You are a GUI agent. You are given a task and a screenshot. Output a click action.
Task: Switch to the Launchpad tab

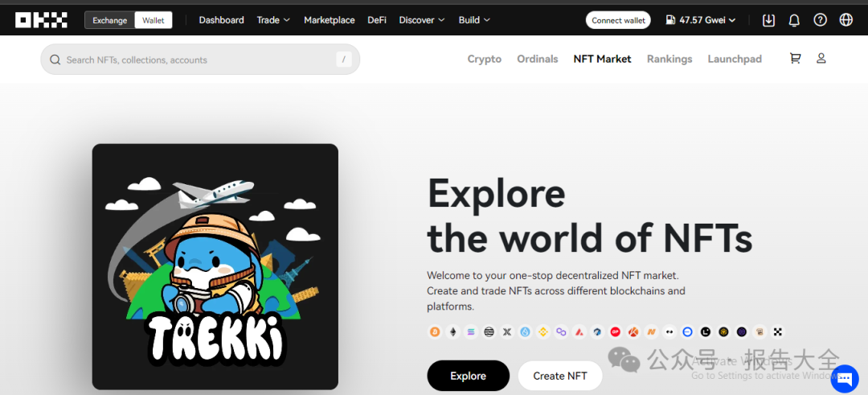coord(735,59)
